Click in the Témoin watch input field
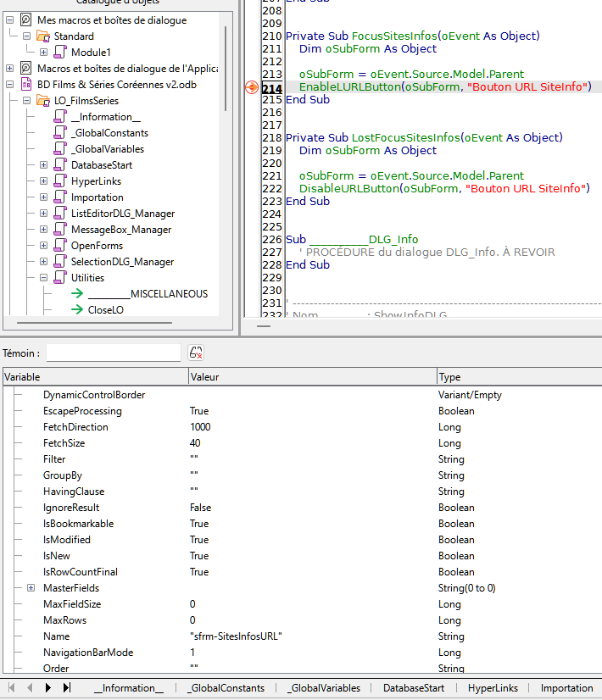The height and width of the screenshot is (700, 602). click(114, 353)
